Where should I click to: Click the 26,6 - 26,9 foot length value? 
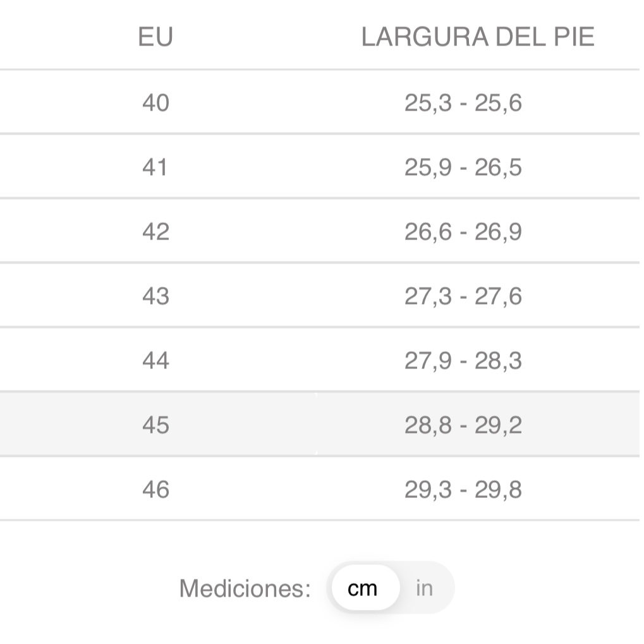(463, 232)
